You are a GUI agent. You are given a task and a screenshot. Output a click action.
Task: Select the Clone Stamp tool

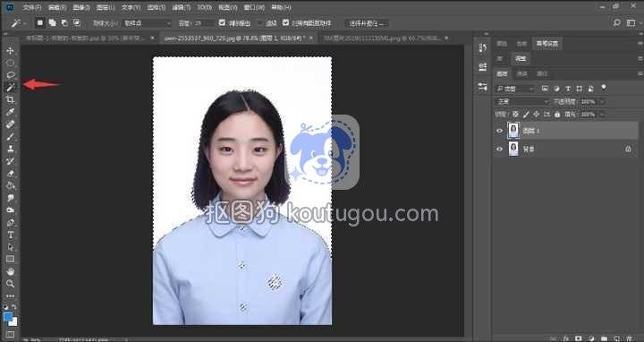point(10,149)
